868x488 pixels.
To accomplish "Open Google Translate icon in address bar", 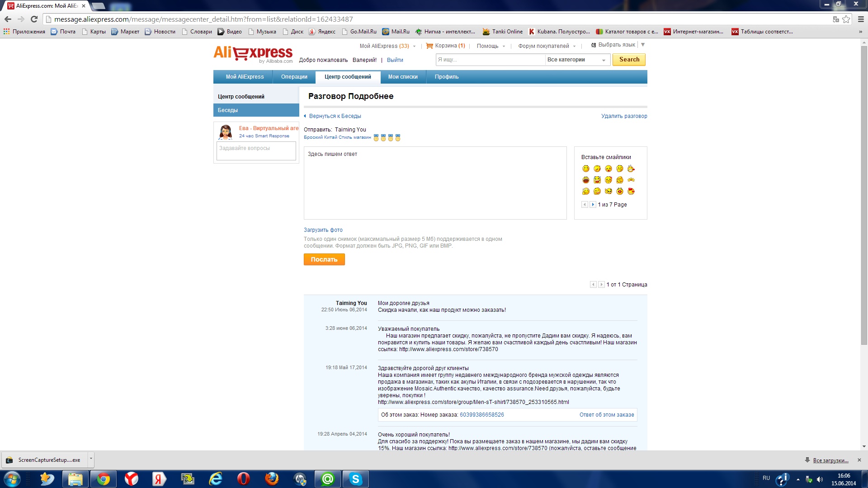I will coord(836,19).
